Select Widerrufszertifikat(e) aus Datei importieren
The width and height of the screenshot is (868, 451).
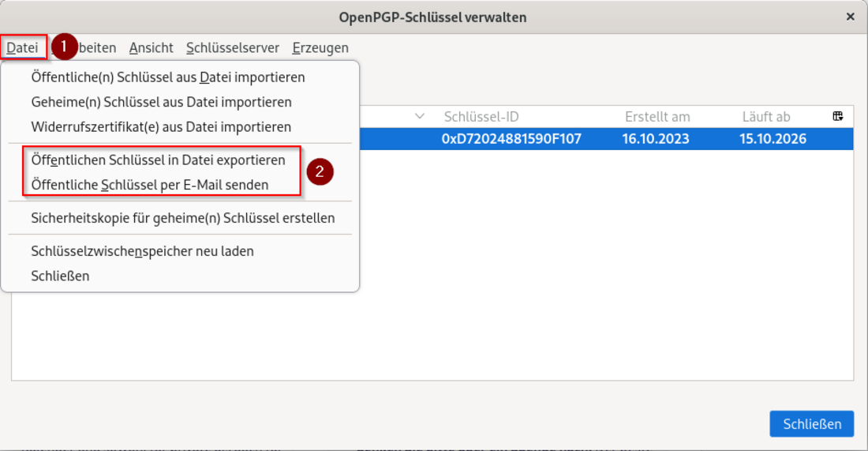[x=180, y=127]
